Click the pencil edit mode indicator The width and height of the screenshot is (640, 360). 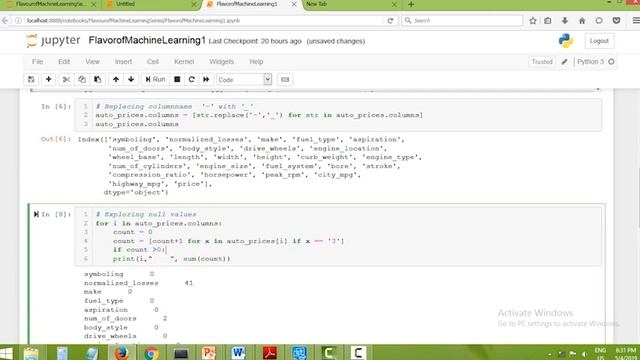(564, 62)
